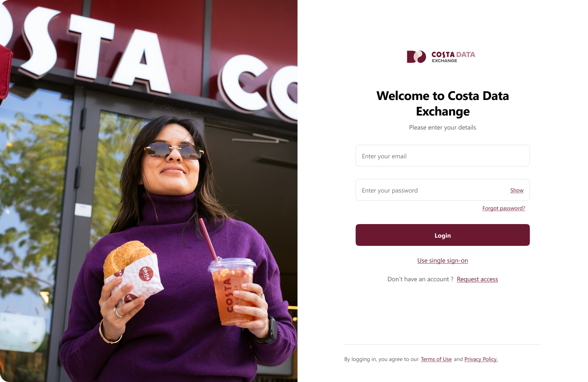Screen dimensions: 588x382
Task: Focus the Enter your password field
Action: click(x=432, y=190)
